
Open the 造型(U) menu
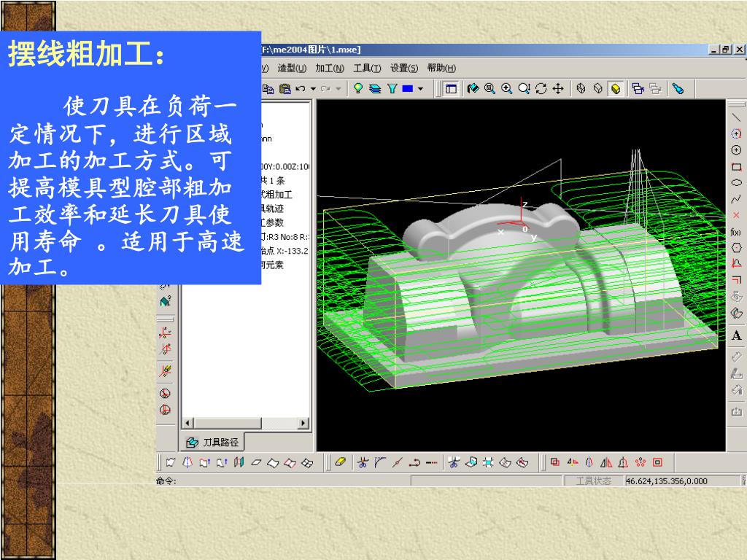(292, 69)
